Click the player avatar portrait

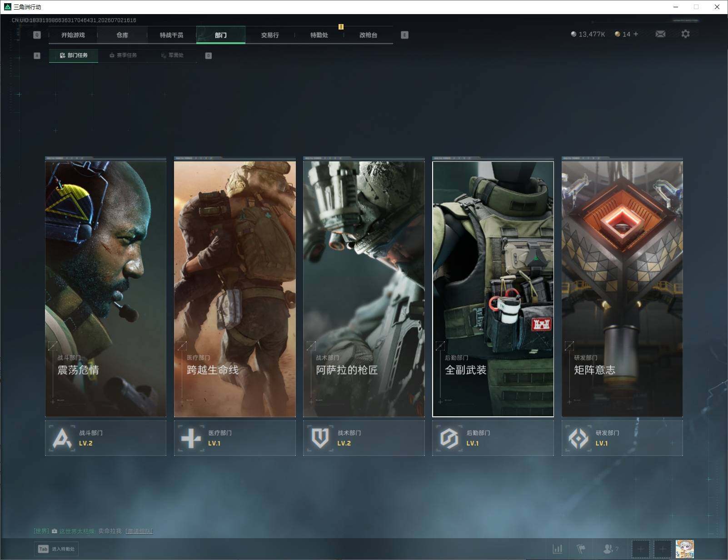coord(684,549)
